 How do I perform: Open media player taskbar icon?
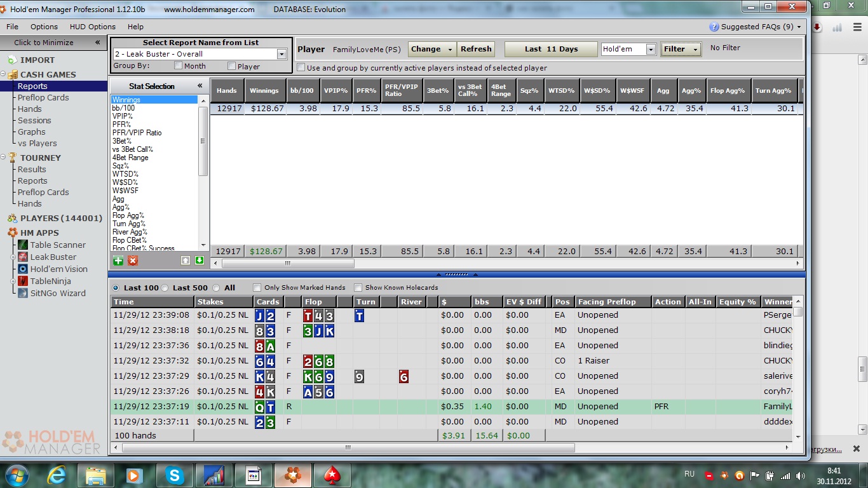[x=134, y=475]
